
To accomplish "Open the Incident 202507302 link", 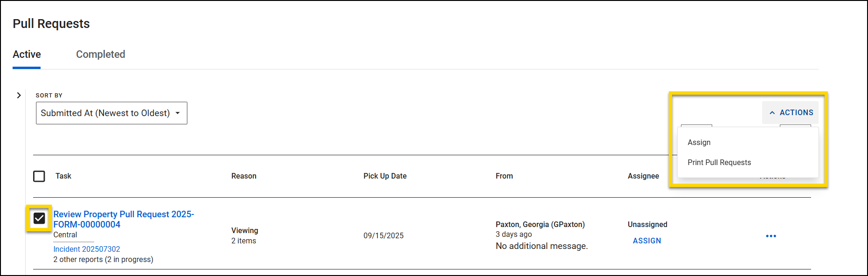I will [x=87, y=249].
